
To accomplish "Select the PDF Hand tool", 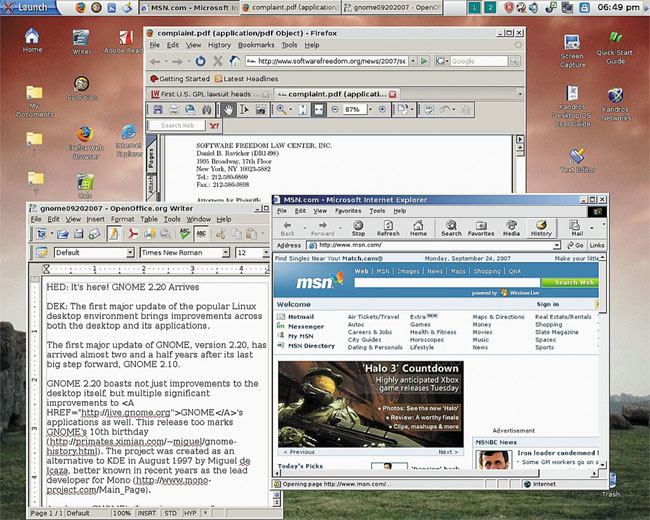I will pyautogui.click(x=228, y=109).
